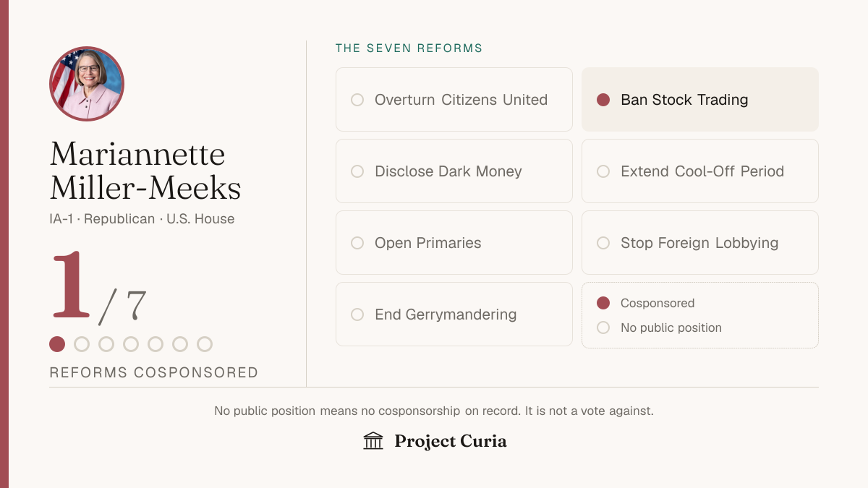Click the No public position legend circle

pyautogui.click(x=603, y=328)
